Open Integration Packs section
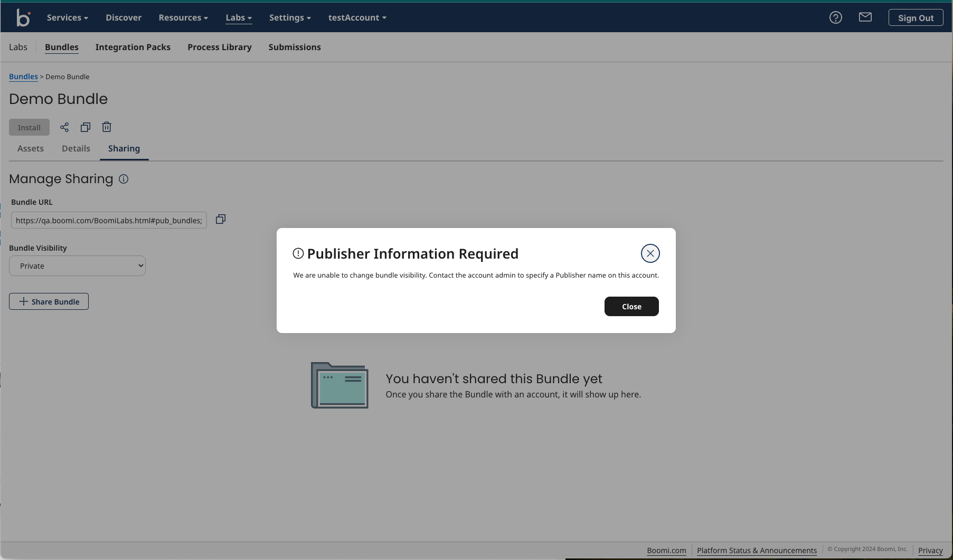The width and height of the screenshot is (953, 560). click(x=133, y=48)
